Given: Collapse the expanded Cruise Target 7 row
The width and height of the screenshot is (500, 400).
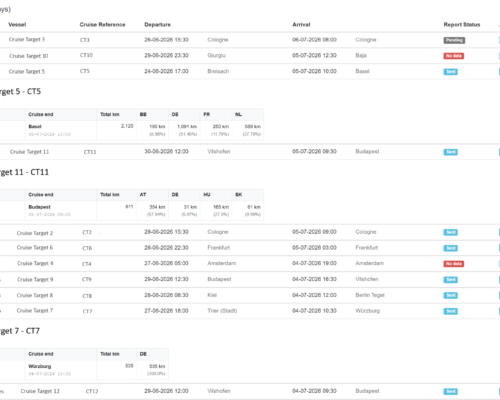Looking at the screenshot, I should tap(250, 311).
